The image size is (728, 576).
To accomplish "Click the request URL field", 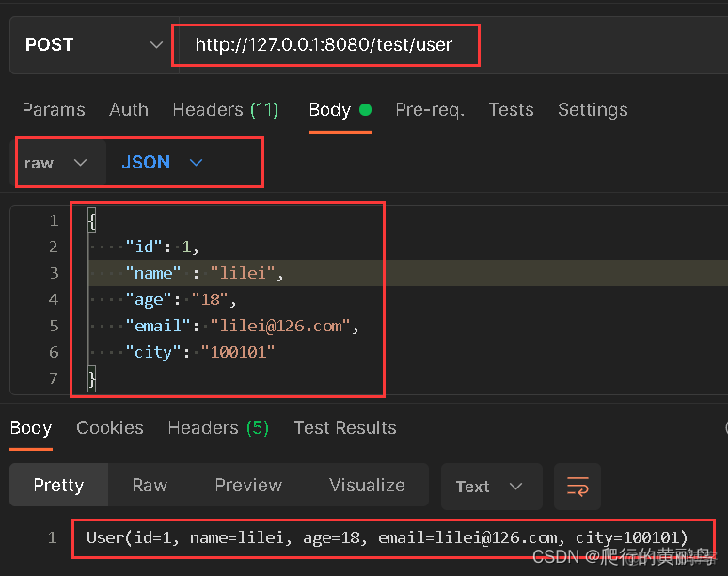I will pos(324,45).
